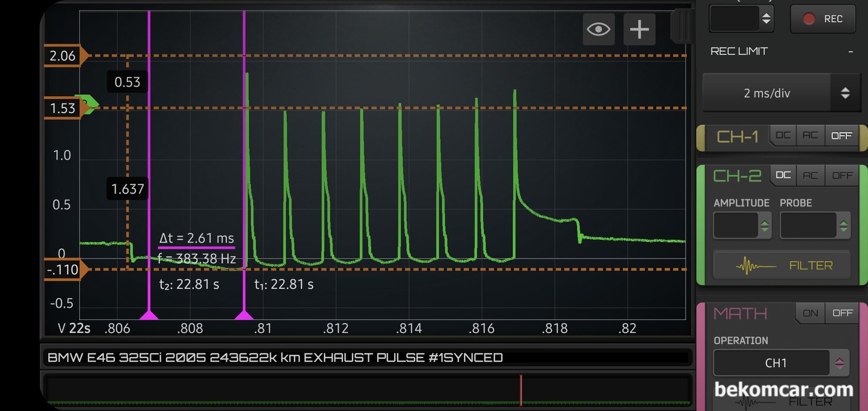Screen dimensions: 868x411
Task: Turn CH-1 off
Action: tap(841, 135)
